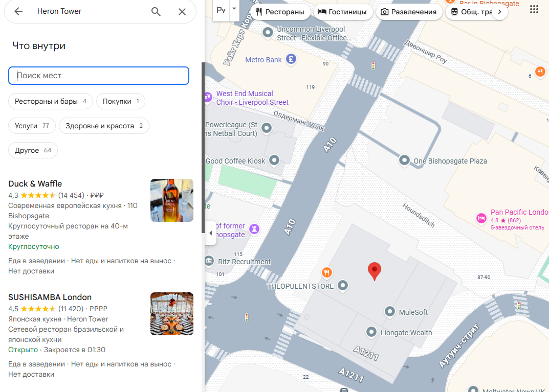Viewport: 549px width, 392px height.
Task: Click the MuleSoft map marker
Action: click(390, 312)
